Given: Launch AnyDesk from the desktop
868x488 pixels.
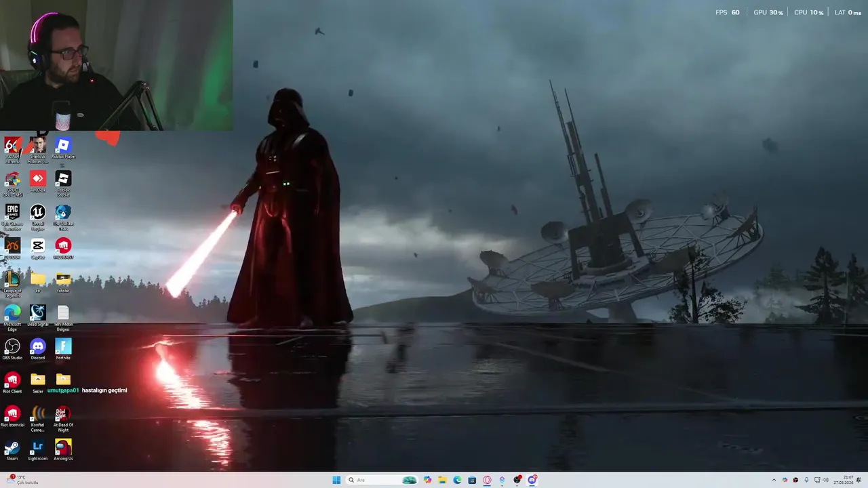Looking at the screenshot, I should [x=38, y=182].
